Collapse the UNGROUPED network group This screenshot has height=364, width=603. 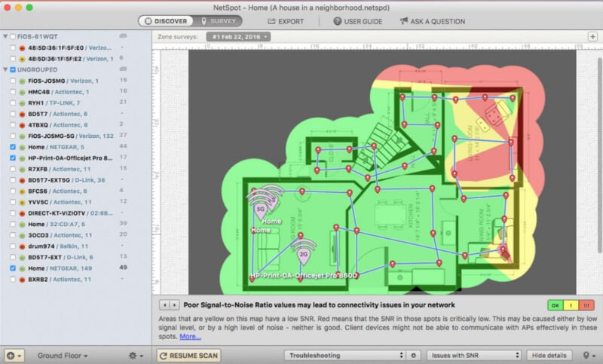[5, 69]
